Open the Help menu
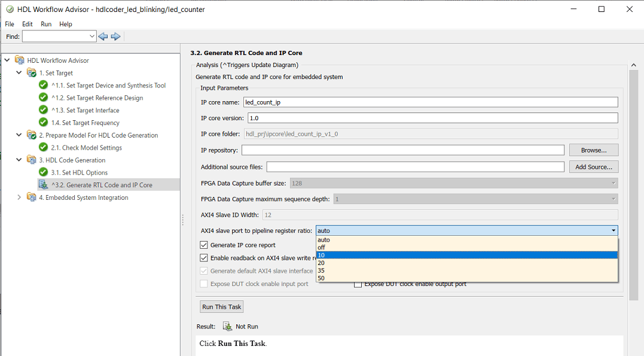Screen dimensions: 644x356 click(66, 24)
